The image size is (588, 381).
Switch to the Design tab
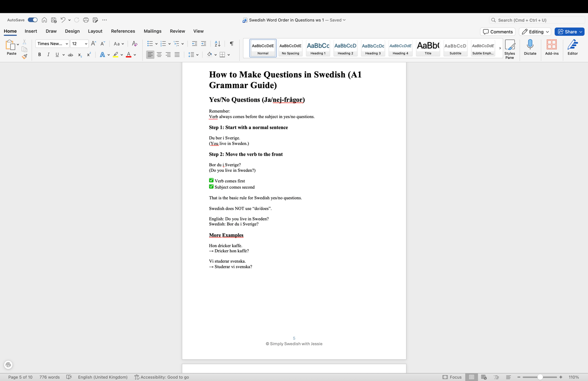[72, 31]
